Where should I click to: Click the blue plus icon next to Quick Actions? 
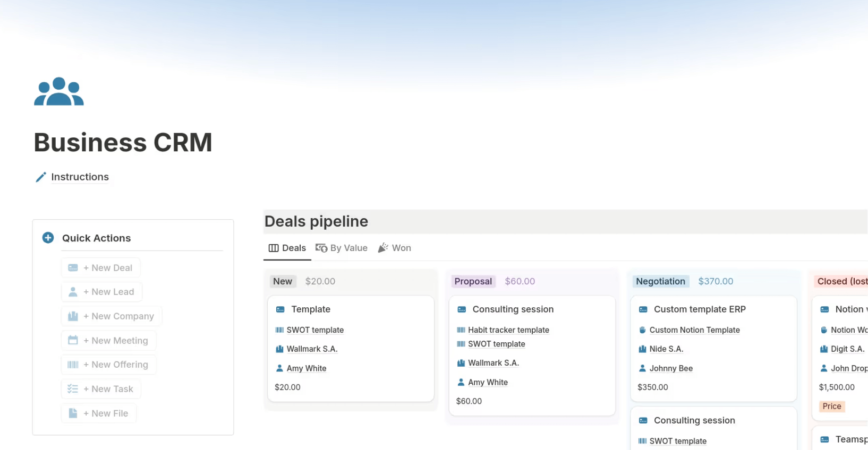[x=48, y=238]
